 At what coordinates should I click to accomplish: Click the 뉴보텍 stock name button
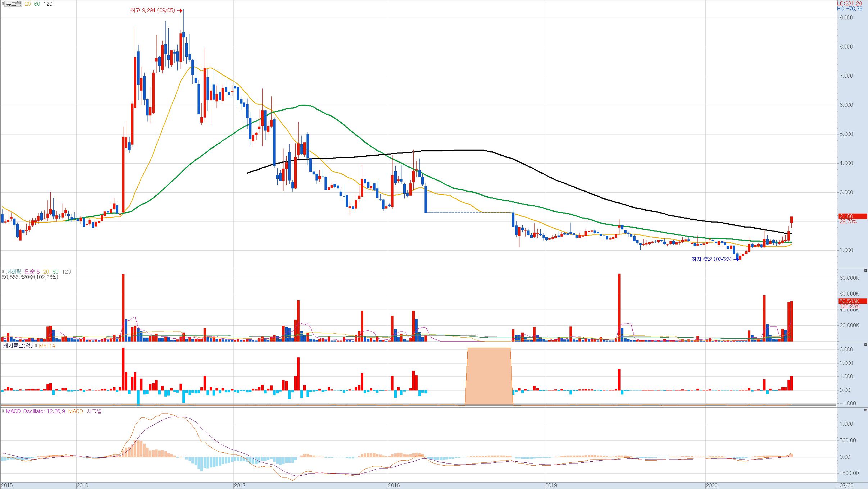point(14,4)
